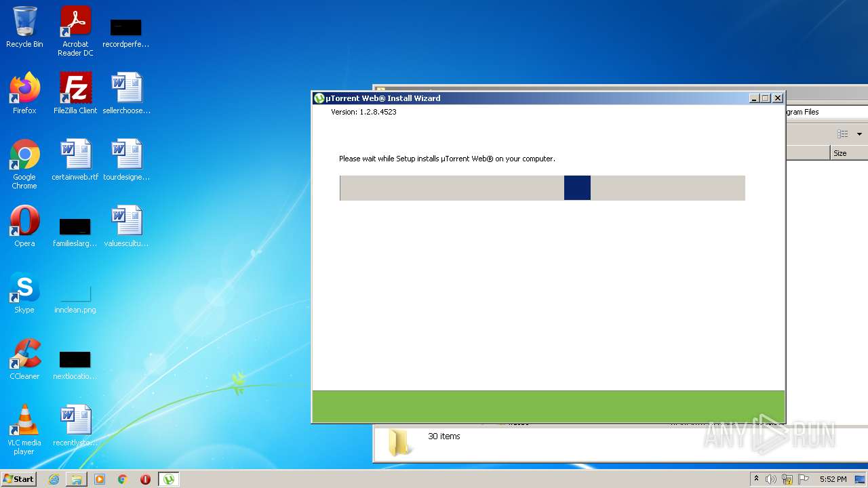The height and width of the screenshot is (488, 868).
Task: Open the Start menu
Action: (x=19, y=479)
